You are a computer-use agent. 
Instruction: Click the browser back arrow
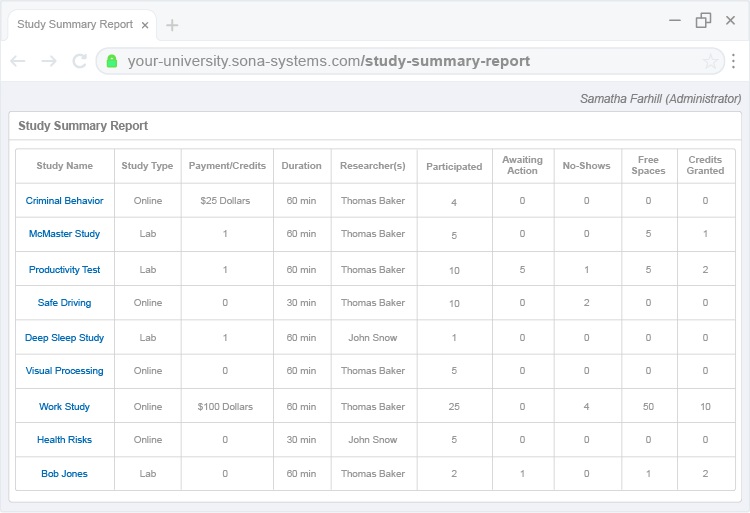(18, 61)
